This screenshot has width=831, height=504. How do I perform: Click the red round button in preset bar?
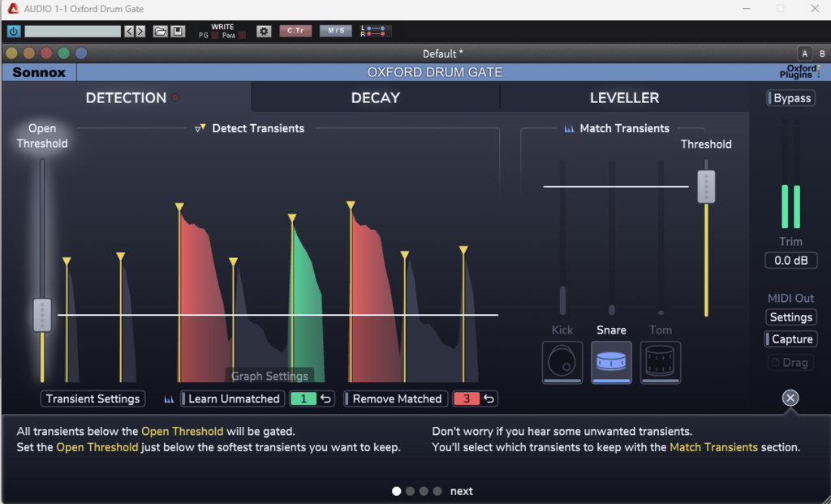[46, 53]
